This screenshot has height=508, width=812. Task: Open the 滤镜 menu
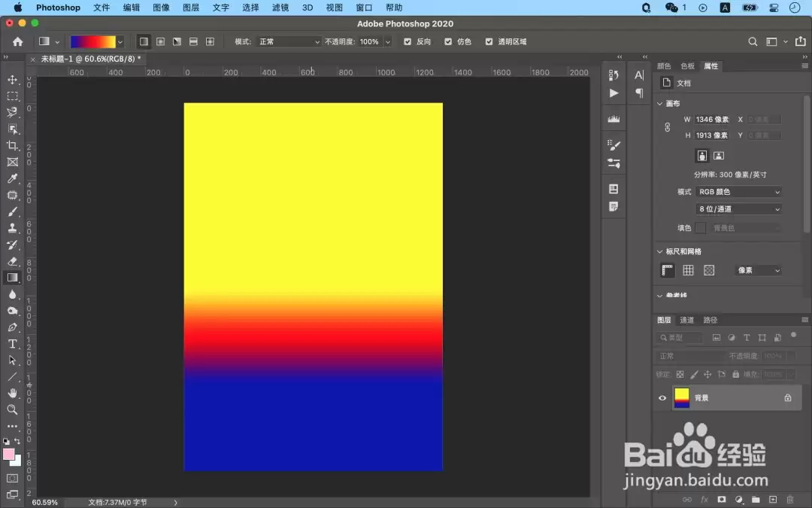pos(280,8)
